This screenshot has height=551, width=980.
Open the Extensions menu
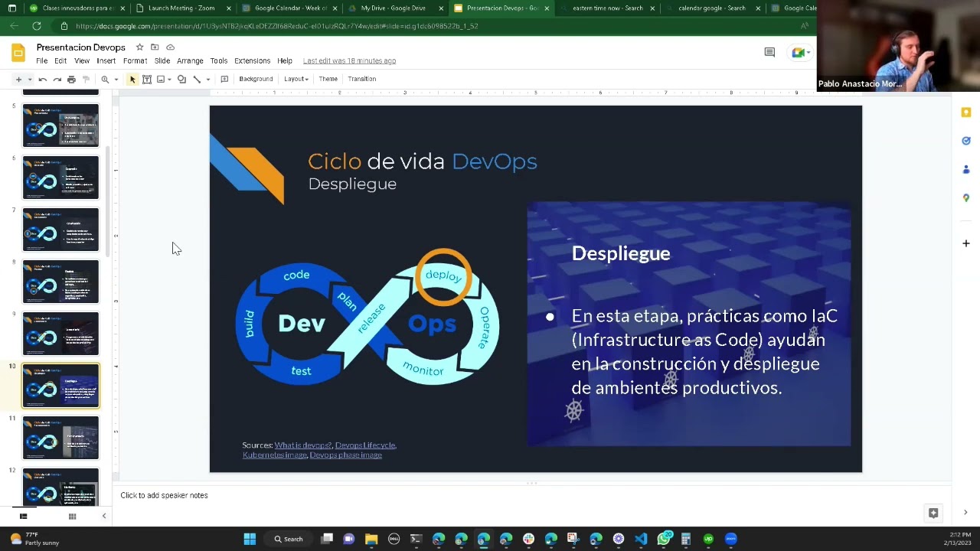pos(252,60)
